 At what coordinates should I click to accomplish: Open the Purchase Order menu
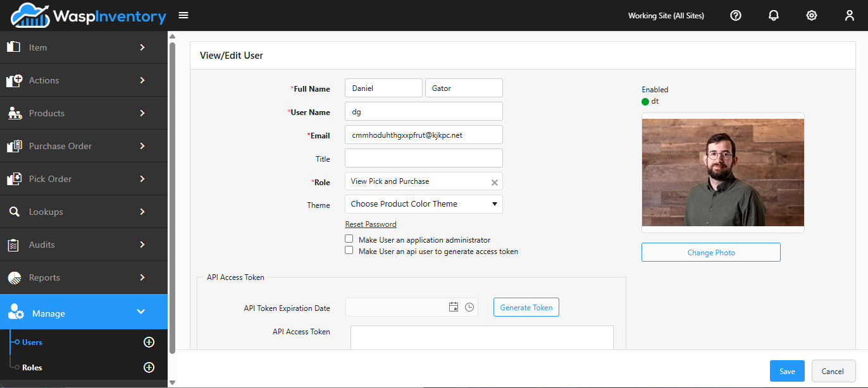tap(84, 146)
